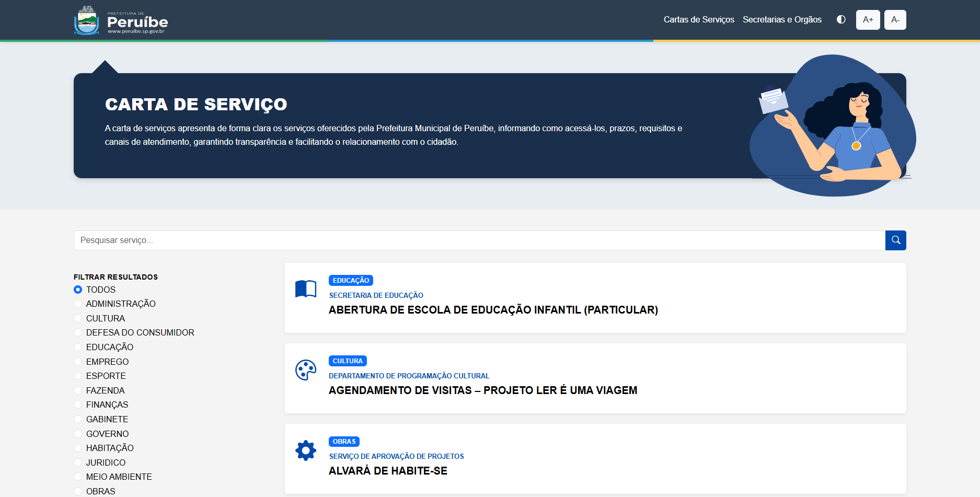The height and width of the screenshot is (497, 980).
Task: Select the ESPORTE filter radio button
Action: [78, 376]
